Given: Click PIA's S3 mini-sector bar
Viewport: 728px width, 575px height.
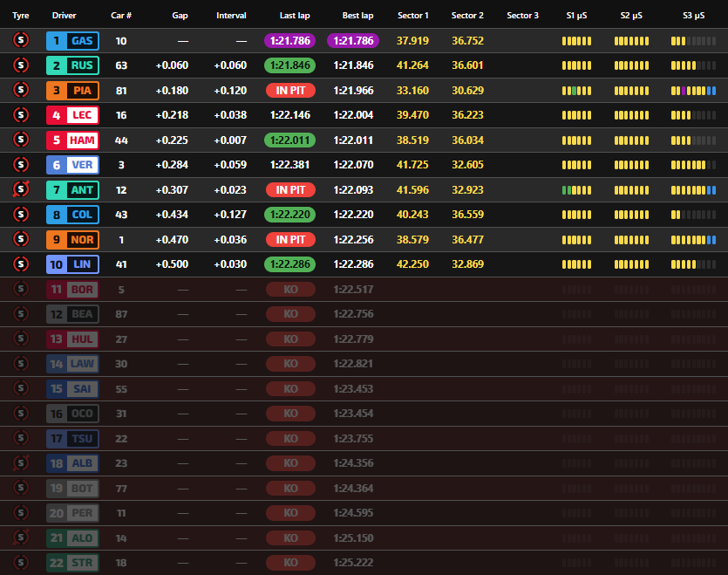Looking at the screenshot, I should click(693, 91).
